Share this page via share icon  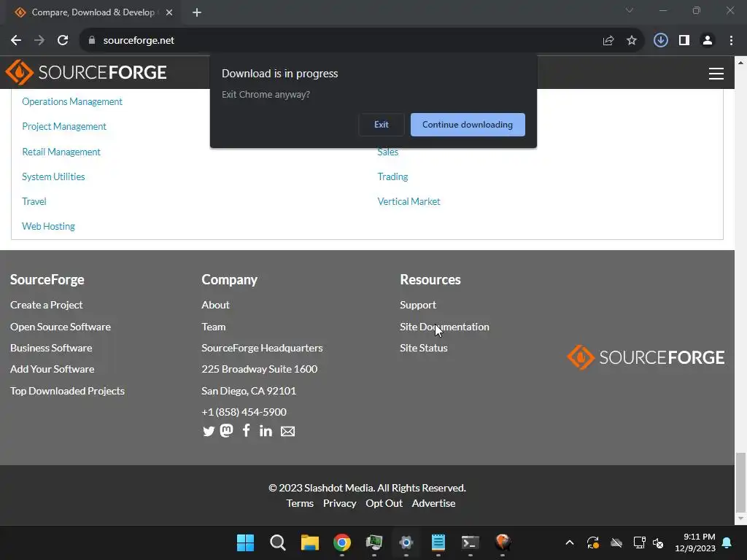click(608, 41)
